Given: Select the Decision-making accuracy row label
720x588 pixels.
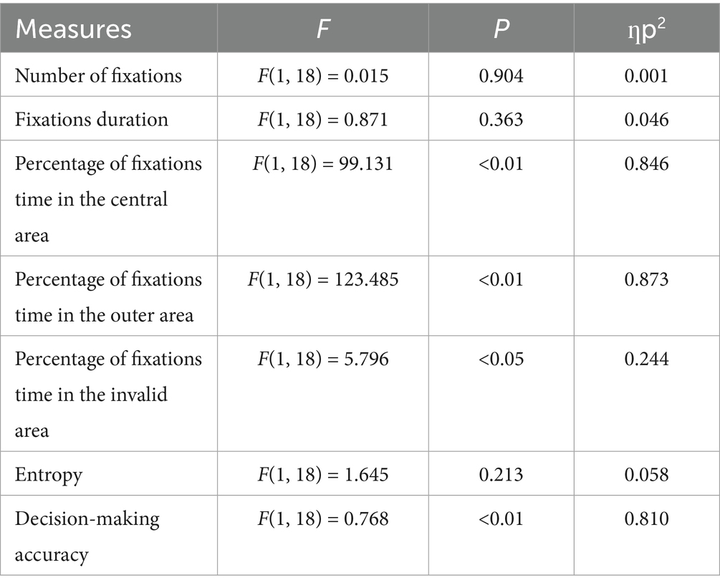Looking at the screenshot, I should [x=87, y=536].
